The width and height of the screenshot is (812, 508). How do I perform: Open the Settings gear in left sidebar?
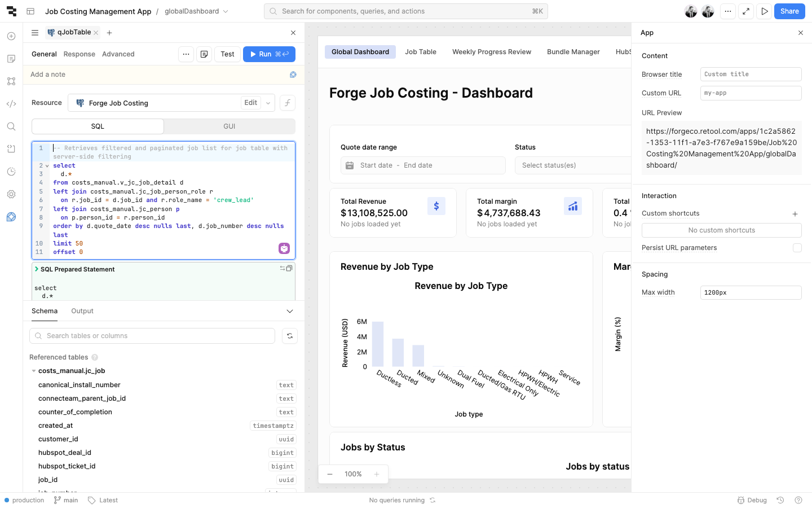pyautogui.click(x=11, y=194)
